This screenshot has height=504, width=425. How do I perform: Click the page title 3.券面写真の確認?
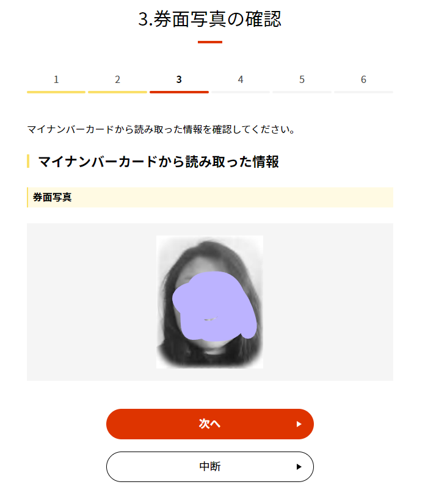(210, 19)
